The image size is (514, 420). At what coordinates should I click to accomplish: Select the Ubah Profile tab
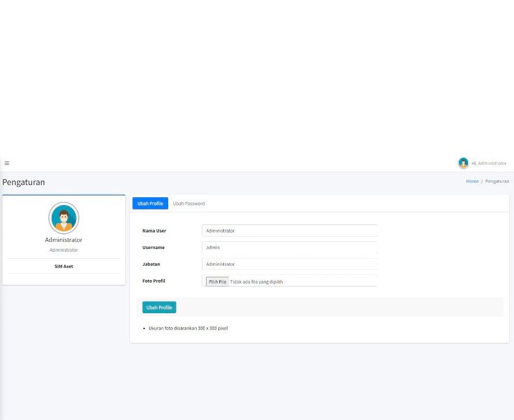tap(150, 203)
